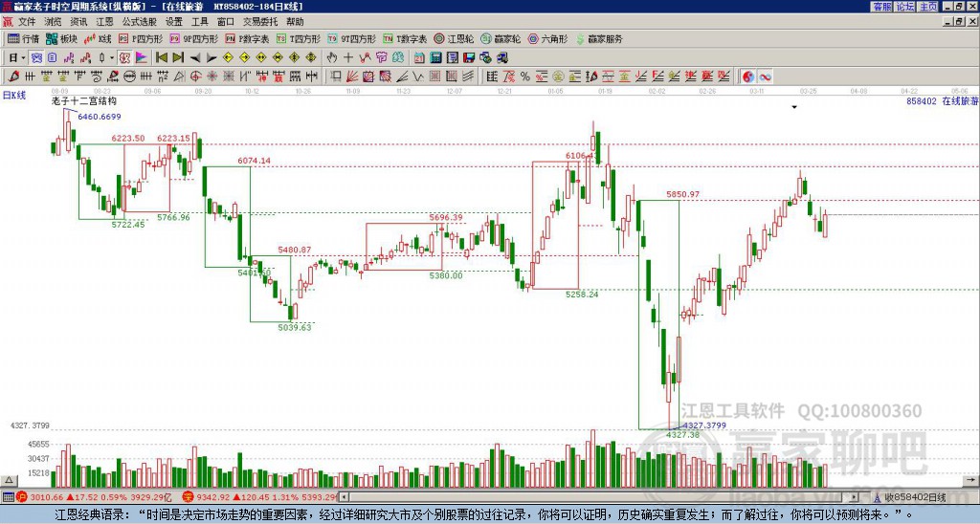The width and height of the screenshot is (980, 524).
Task: Select the percent % tool
Action: (525, 76)
